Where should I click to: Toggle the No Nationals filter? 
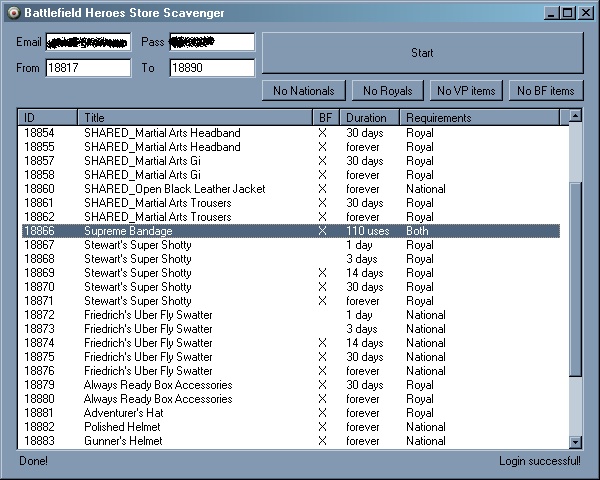click(x=304, y=91)
